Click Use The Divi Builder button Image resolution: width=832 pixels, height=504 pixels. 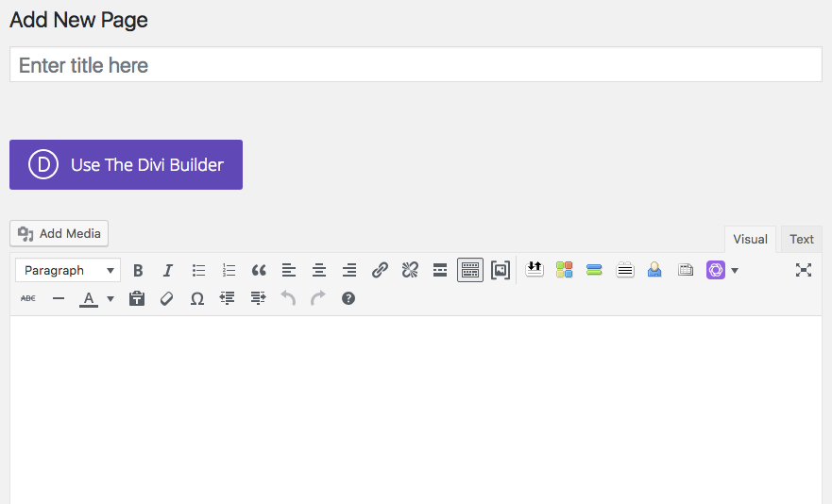pyautogui.click(x=126, y=164)
